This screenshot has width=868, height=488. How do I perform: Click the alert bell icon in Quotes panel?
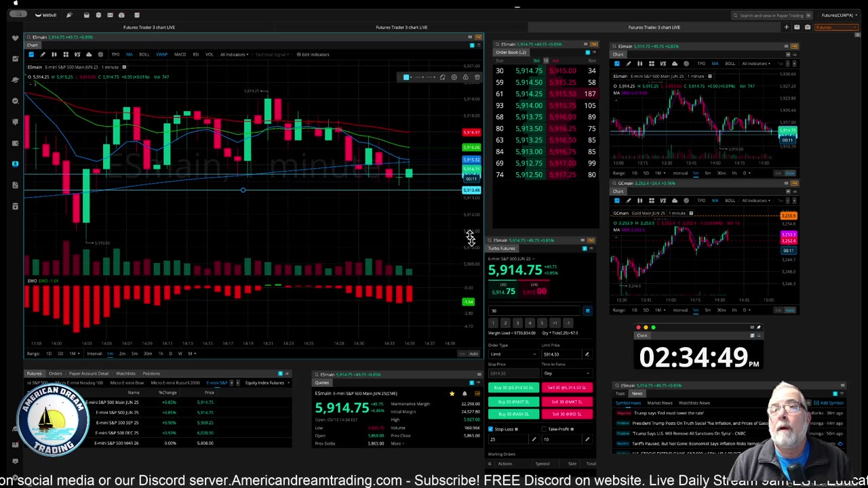point(465,394)
